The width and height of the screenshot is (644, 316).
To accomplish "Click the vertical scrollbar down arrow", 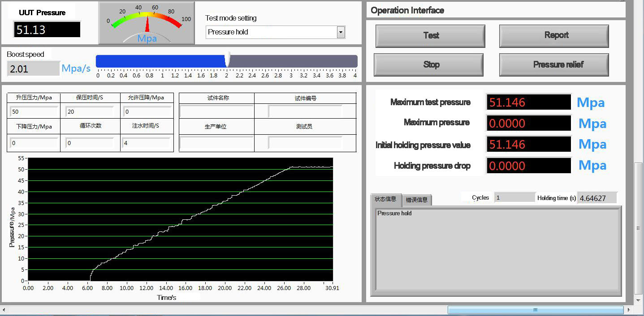I will 639,300.
